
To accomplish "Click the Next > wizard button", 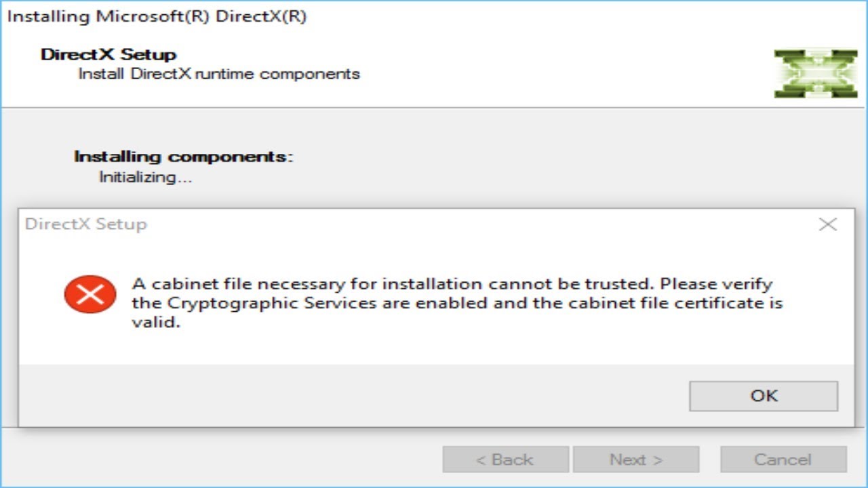I will [x=635, y=460].
